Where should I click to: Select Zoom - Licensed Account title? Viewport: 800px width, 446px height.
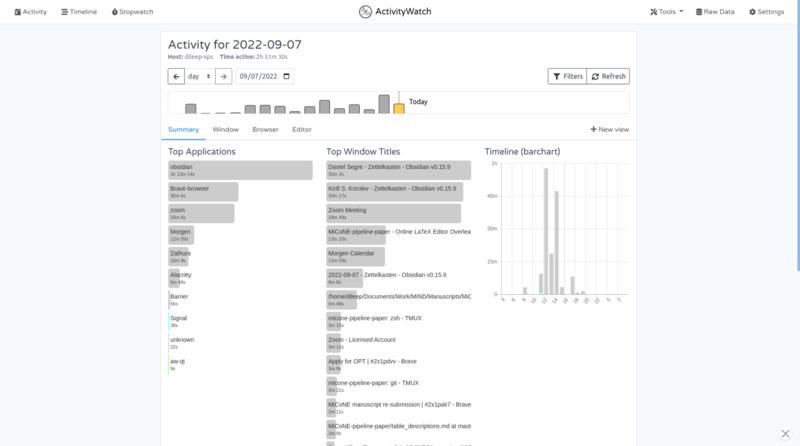(x=361, y=343)
